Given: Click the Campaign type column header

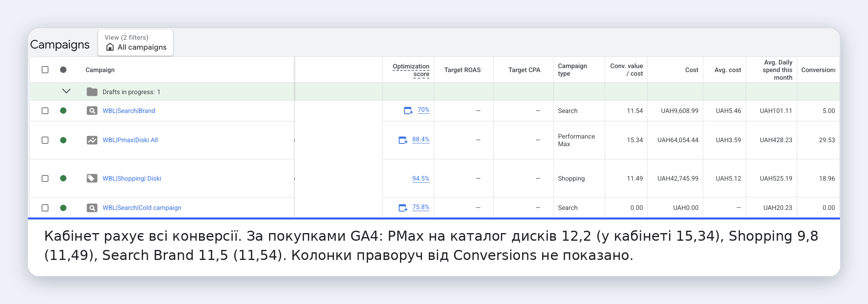Looking at the screenshot, I should pyautogui.click(x=573, y=70).
